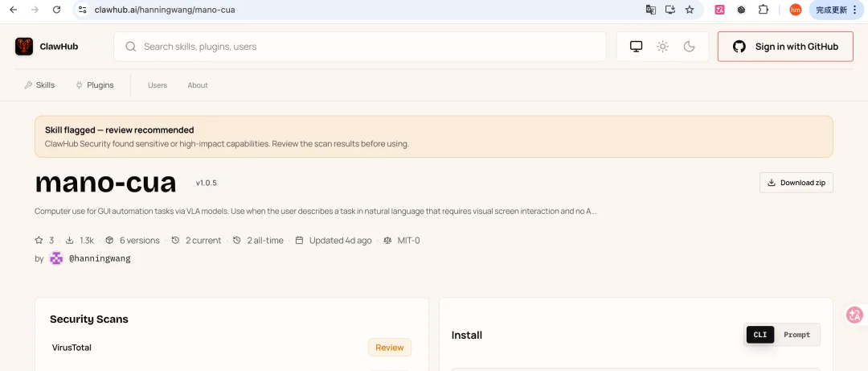Click the clawhub.ai address bar URL
The width and height of the screenshot is (868, 371).
pyautogui.click(x=165, y=10)
